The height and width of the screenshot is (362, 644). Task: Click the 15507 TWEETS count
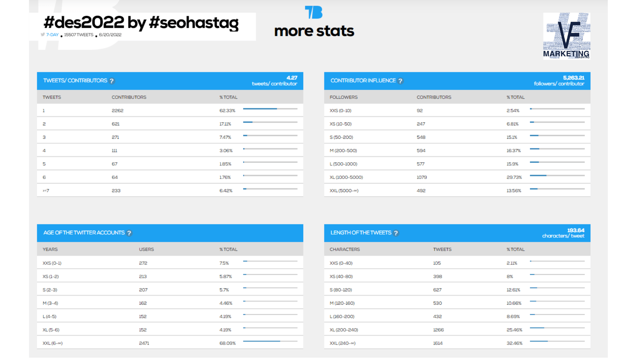(79, 35)
